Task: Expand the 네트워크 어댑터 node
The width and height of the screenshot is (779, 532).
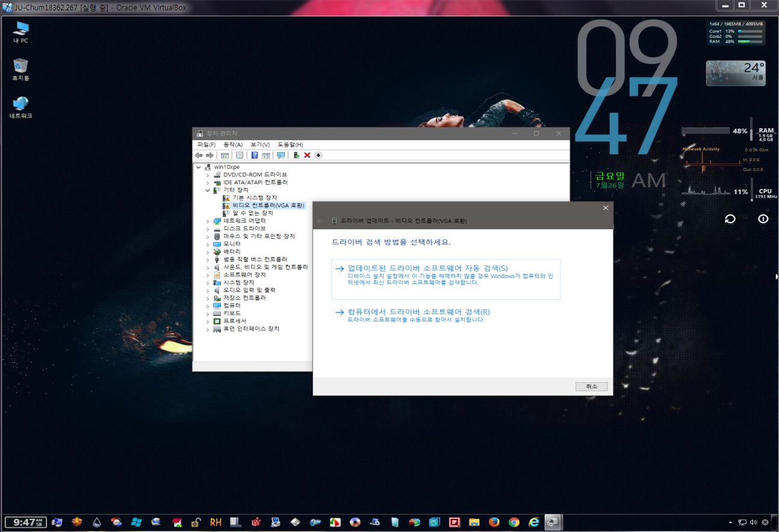Action: [x=208, y=221]
